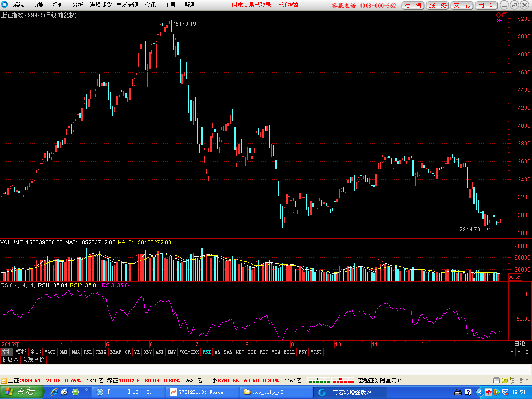532x399 pixels.
Task: Click the second quick launch browser icon
Action: coord(65,392)
